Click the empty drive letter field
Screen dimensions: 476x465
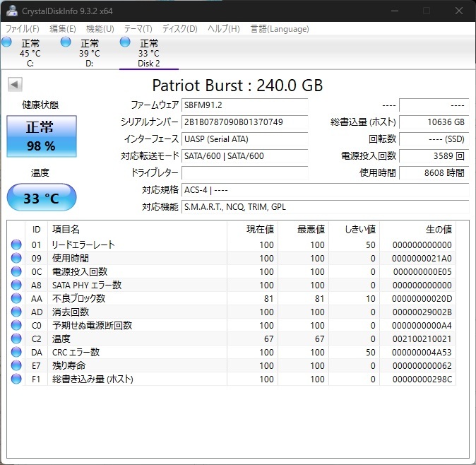coord(244,173)
